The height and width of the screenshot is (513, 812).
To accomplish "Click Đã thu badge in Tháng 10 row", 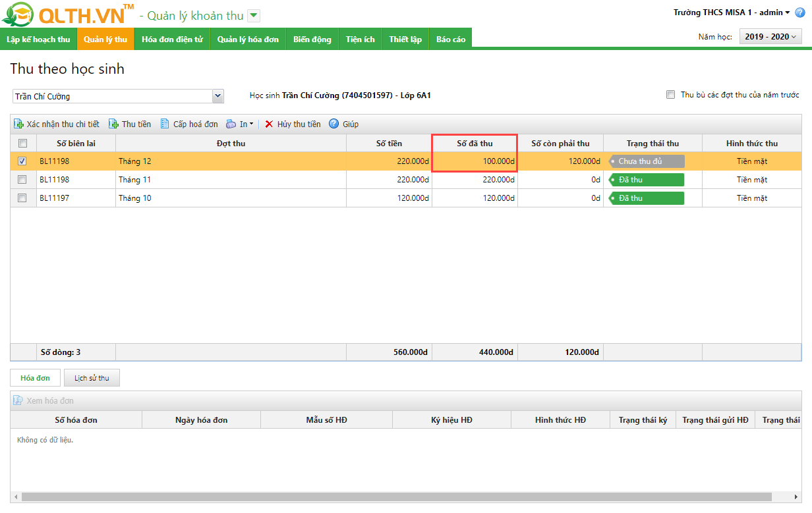I will pyautogui.click(x=647, y=198).
